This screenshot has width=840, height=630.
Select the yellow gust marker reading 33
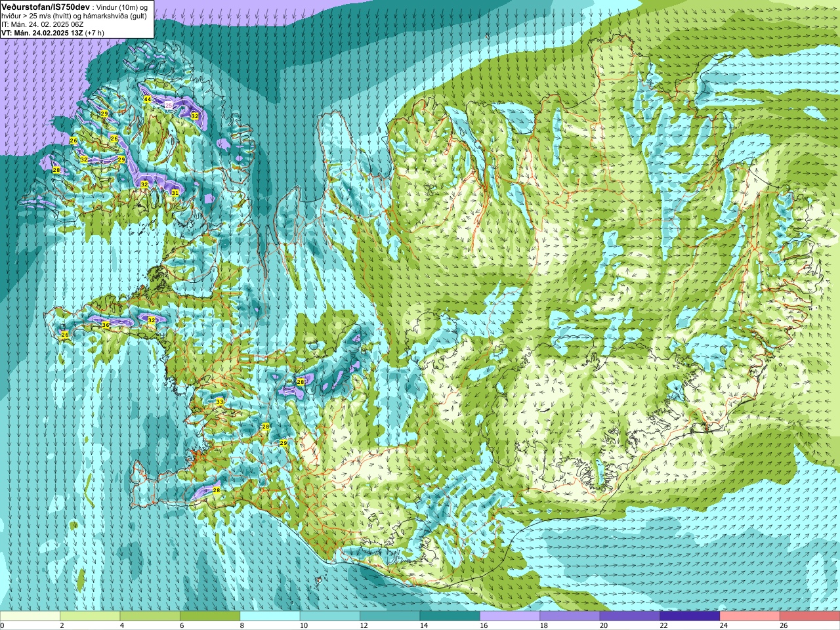click(220, 402)
